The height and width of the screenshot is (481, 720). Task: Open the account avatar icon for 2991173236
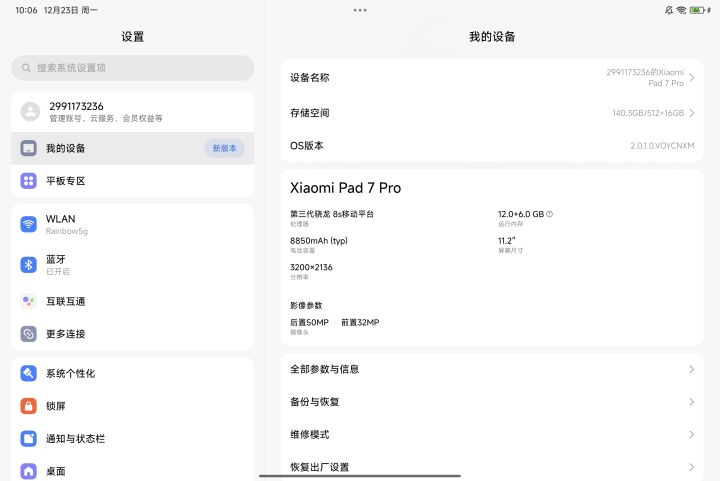[30, 112]
